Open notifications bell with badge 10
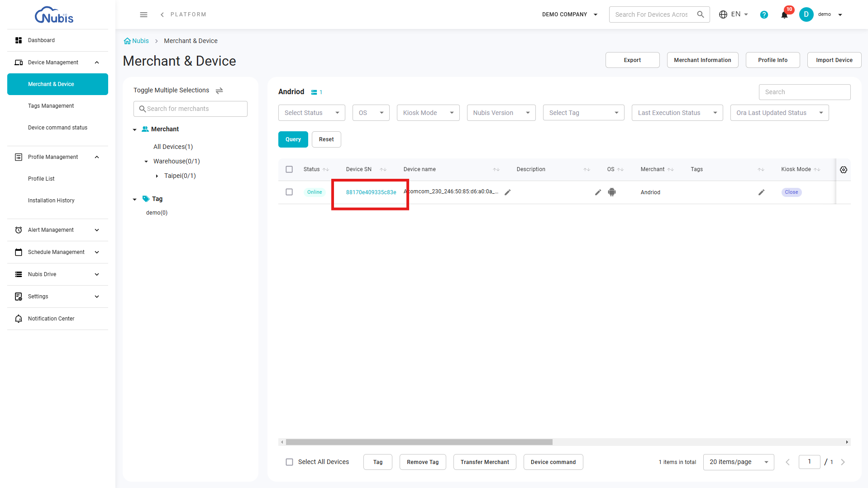 (785, 14)
